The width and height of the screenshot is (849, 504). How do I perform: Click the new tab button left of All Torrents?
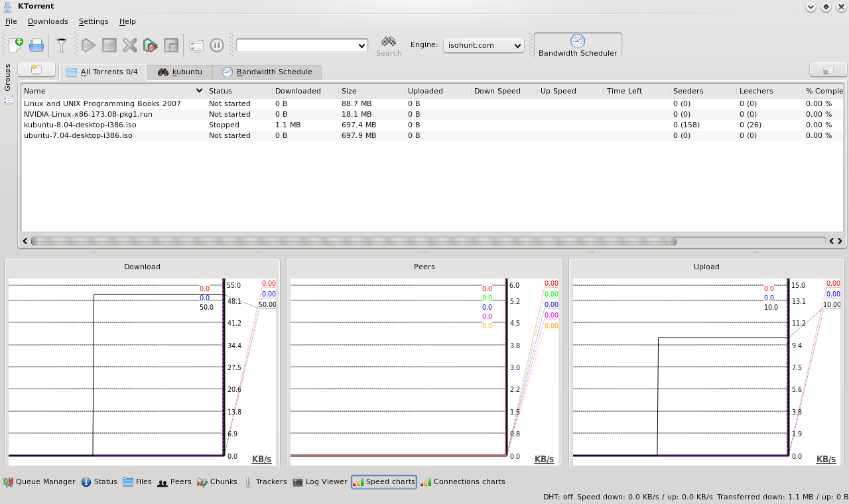pos(36,70)
